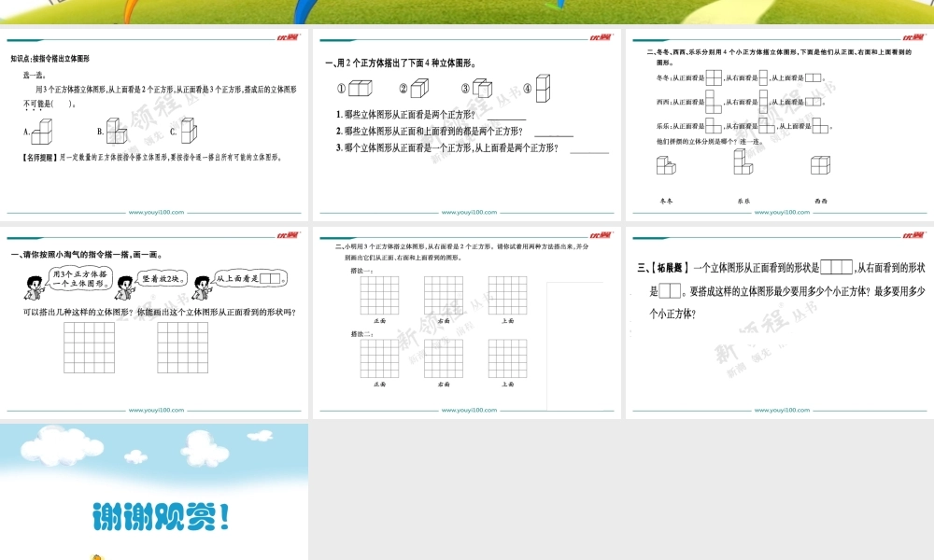Click cube figure option A
Image resolution: width=934 pixels, height=560 pixels.
tap(40, 133)
